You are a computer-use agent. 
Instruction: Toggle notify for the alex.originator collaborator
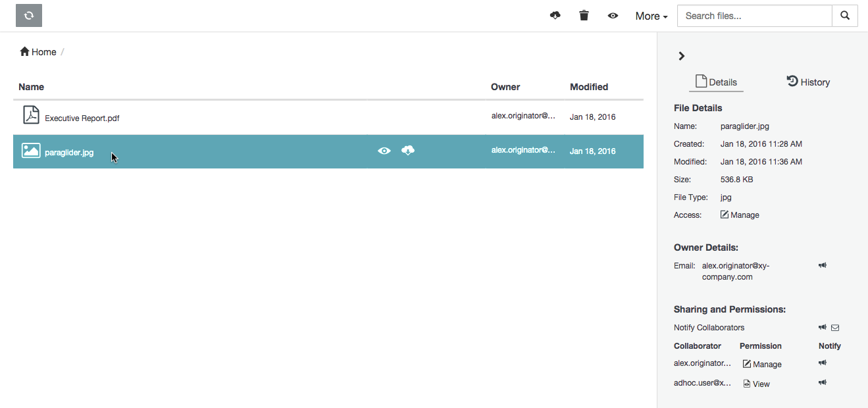coord(823,363)
